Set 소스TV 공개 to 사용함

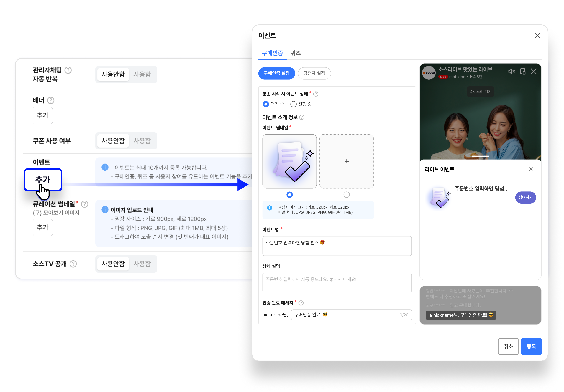tap(142, 264)
